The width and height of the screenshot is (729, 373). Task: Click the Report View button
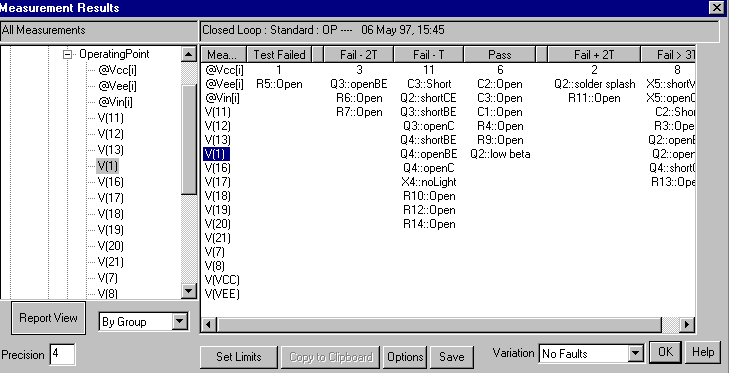pyautogui.click(x=48, y=318)
